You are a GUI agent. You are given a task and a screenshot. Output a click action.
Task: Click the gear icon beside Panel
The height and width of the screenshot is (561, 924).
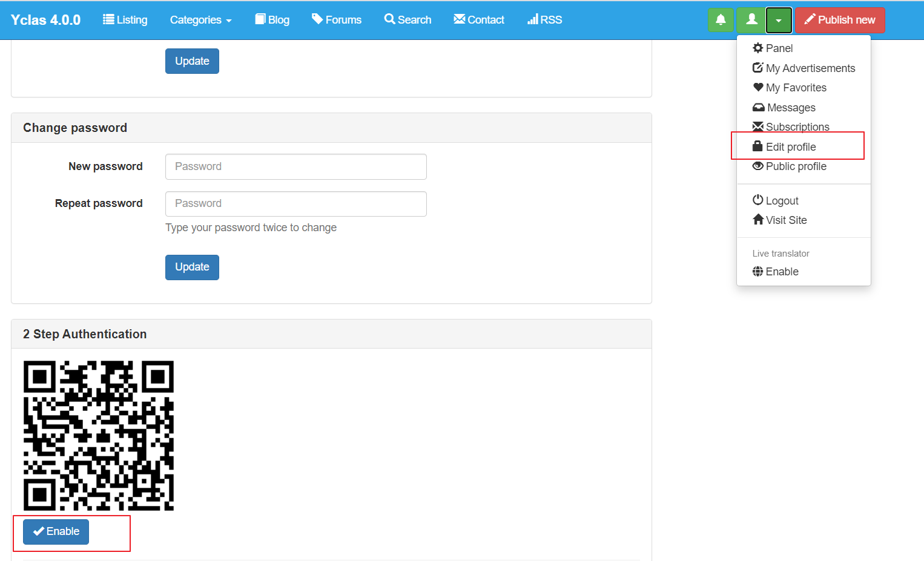tap(758, 48)
